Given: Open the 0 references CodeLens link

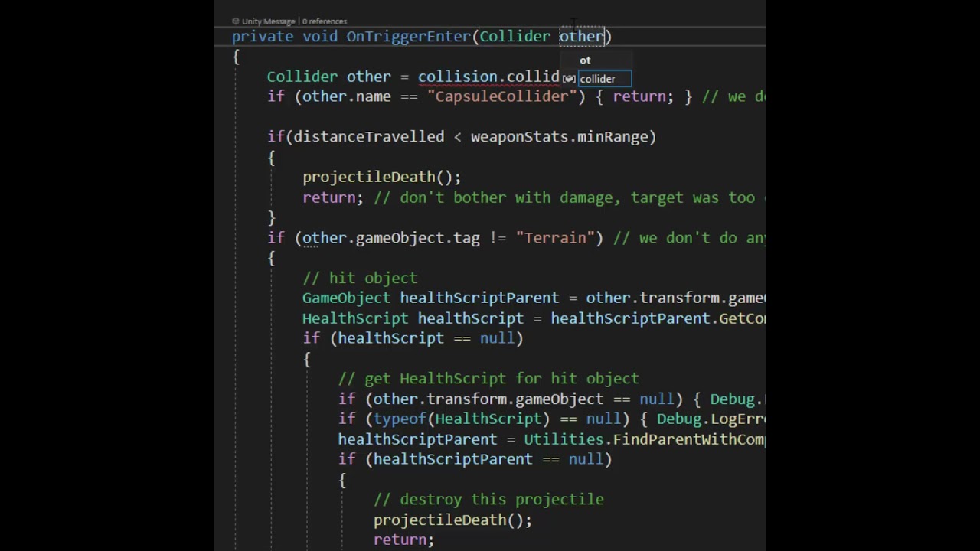Looking at the screenshot, I should click(x=325, y=21).
